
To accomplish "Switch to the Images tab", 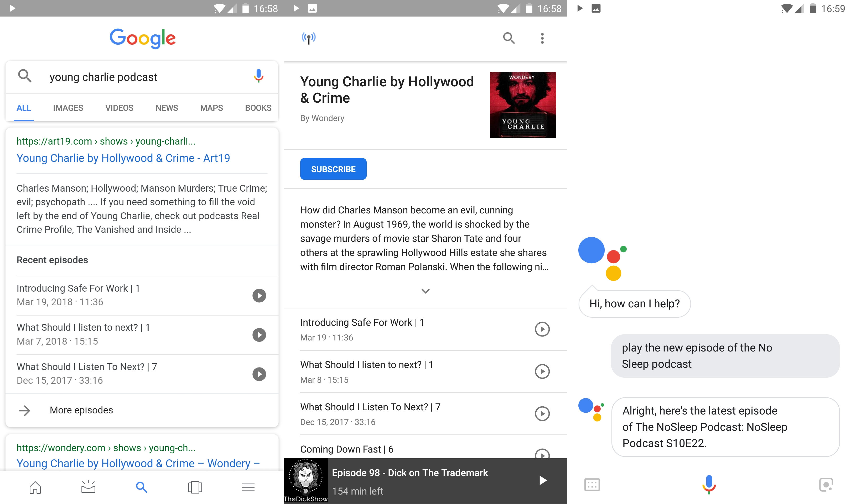I will [x=68, y=108].
